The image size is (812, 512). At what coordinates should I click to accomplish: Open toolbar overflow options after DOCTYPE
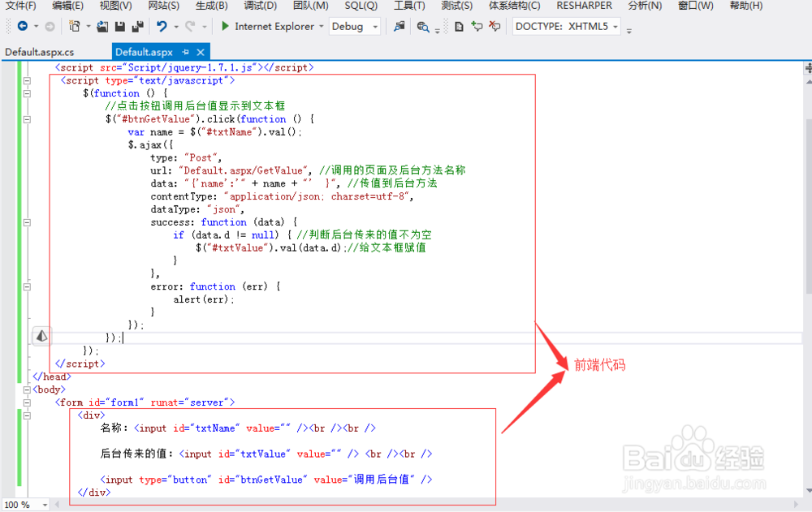[x=628, y=31]
